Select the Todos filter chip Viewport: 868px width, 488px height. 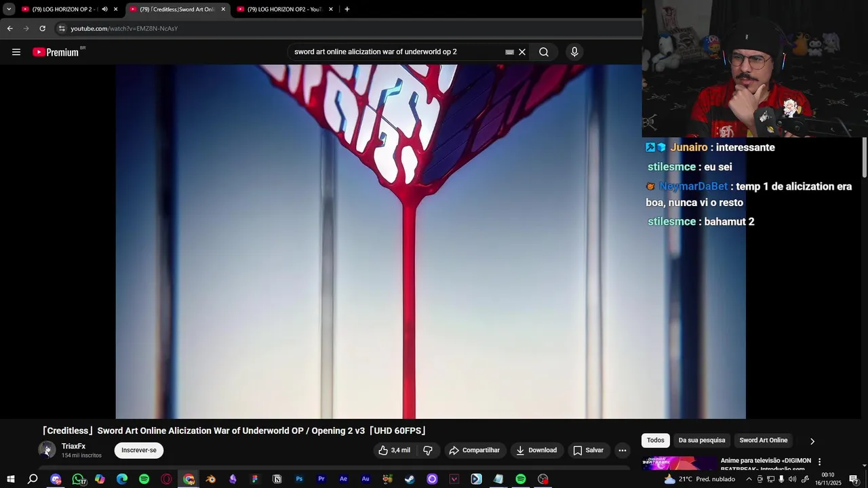(x=656, y=441)
